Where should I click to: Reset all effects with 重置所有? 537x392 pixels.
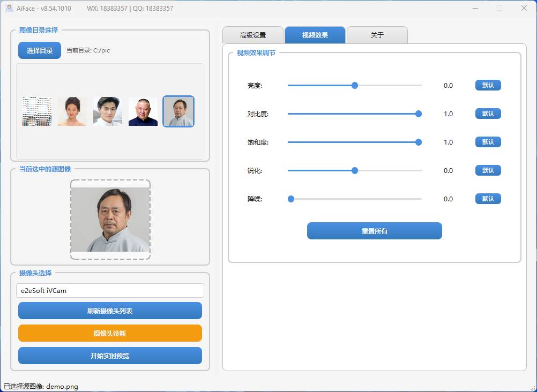[374, 231]
